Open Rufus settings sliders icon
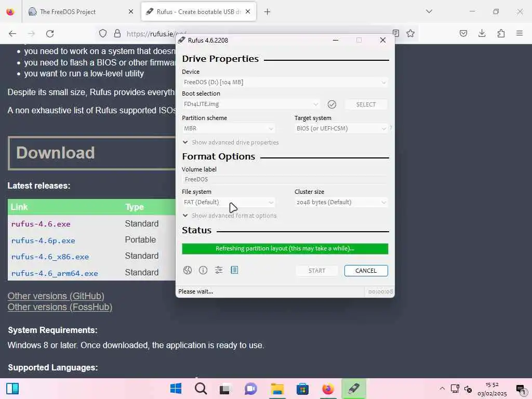 coord(219,270)
